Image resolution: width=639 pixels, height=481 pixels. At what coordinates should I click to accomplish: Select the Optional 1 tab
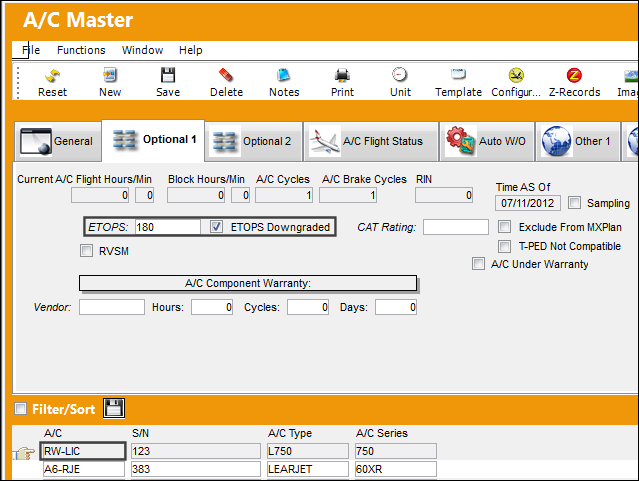pyautogui.click(x=153, y=140)
